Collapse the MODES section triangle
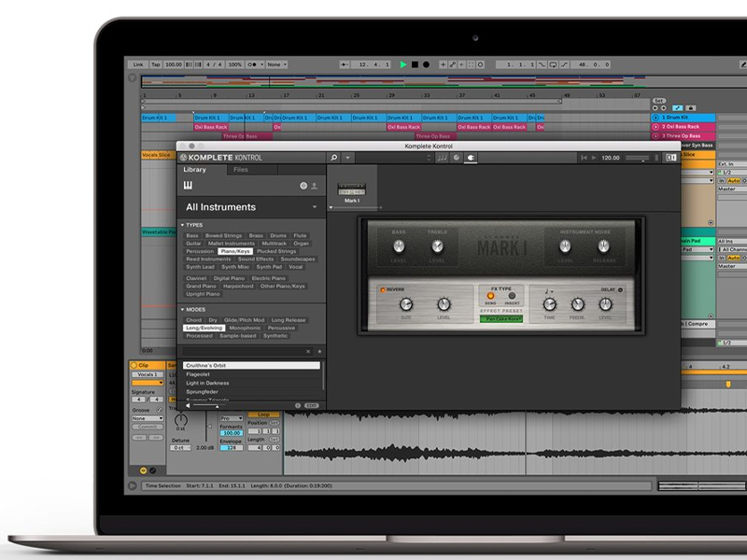The height and width of the screenshot is (560, 747). (182, 310)
